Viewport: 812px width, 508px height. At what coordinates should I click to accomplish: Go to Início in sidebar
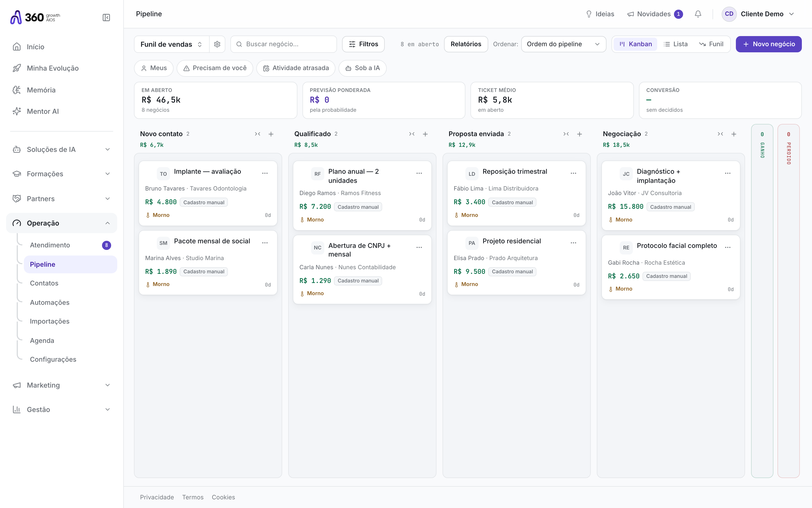[62, 47]
